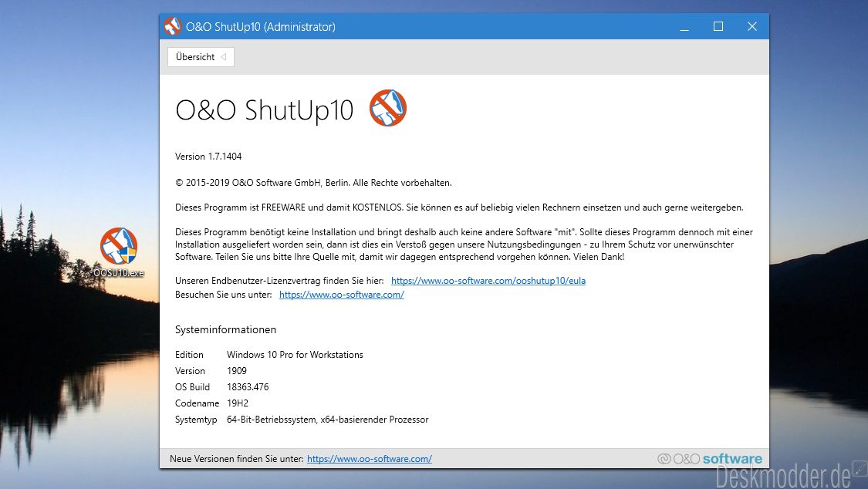The height and width of the screenshot is (489, 868).
Task: Click the window title 'O&O ShutUp10 (Administrator)'
Action: point(261,26)
